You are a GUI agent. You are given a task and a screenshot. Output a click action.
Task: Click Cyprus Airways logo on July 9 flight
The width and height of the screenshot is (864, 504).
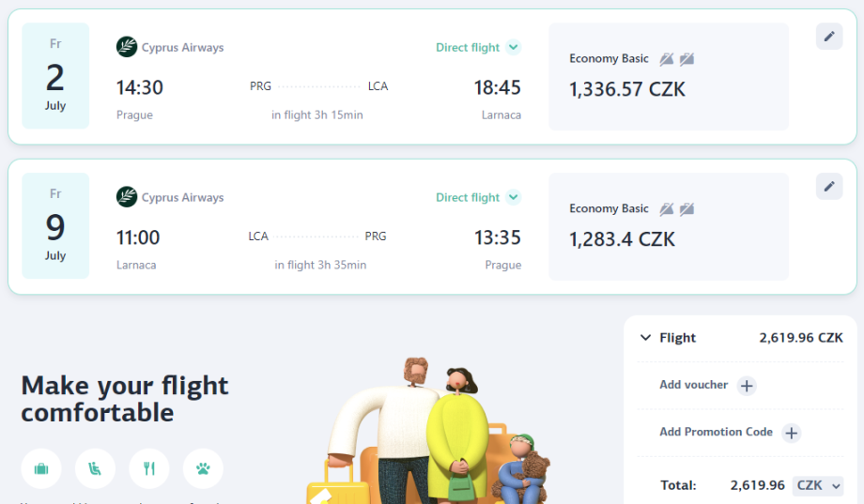[x=127, y=197]
